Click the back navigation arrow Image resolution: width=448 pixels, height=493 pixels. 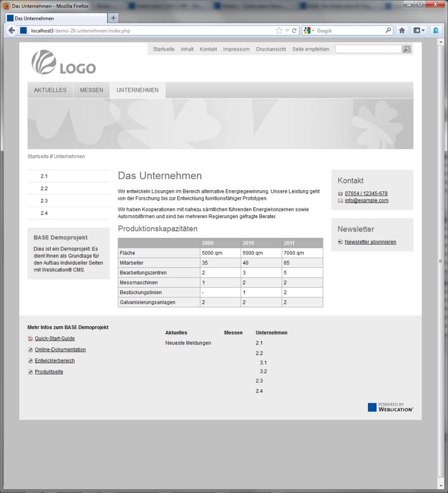tap(12, 30)
